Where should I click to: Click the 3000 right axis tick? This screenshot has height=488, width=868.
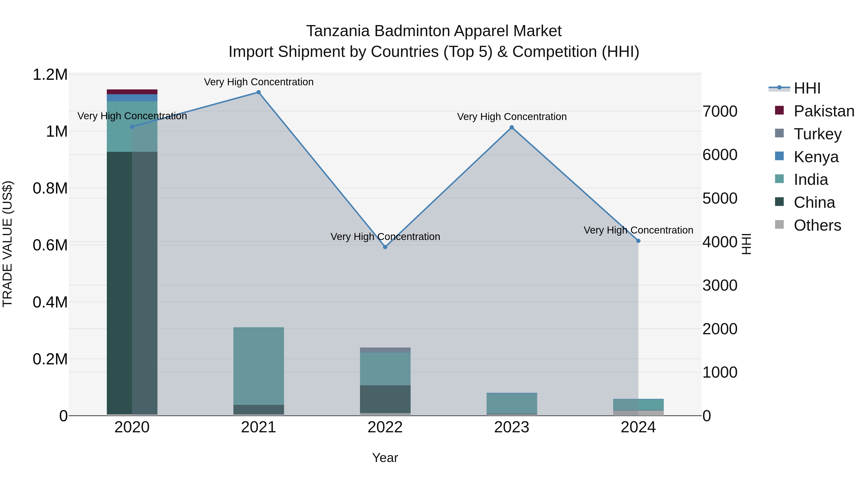720,286
